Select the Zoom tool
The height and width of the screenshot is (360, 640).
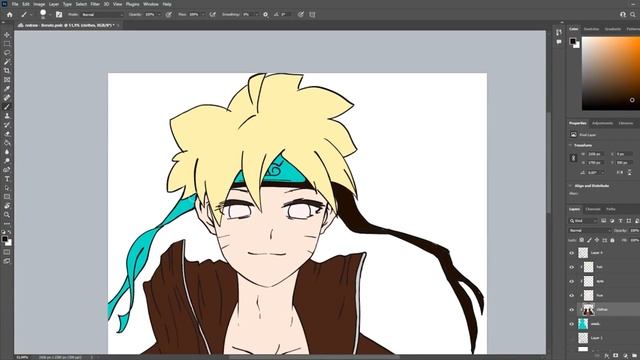click(x=7, y=214)
